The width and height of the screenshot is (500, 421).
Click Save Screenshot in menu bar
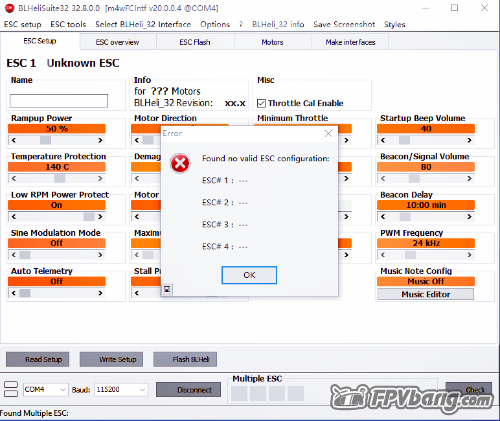pyautogui.click(x=344, y=24)
